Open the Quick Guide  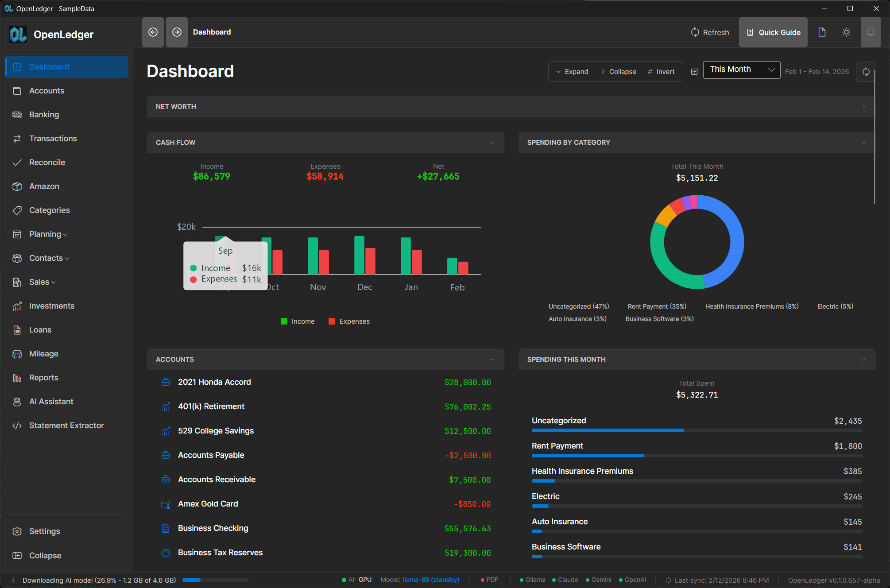773,32
